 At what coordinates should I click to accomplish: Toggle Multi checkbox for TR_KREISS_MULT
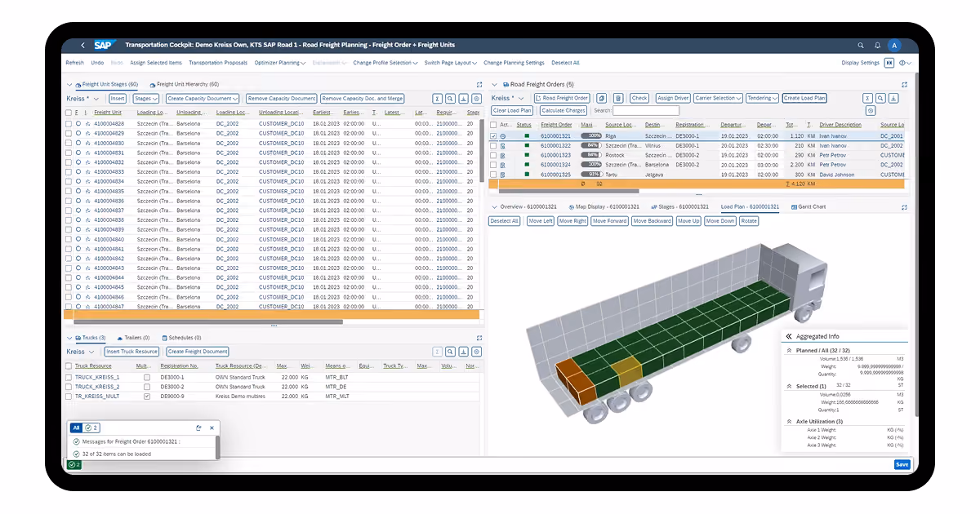146,397
